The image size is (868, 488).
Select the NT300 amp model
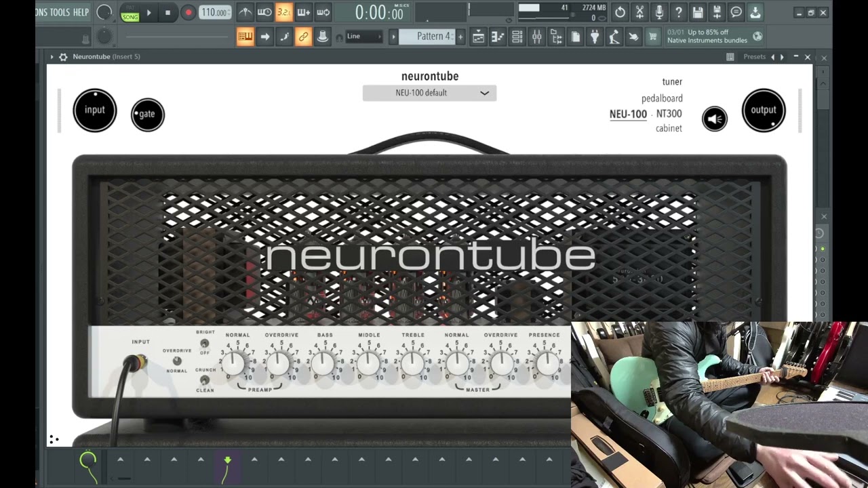pos(669,114)
